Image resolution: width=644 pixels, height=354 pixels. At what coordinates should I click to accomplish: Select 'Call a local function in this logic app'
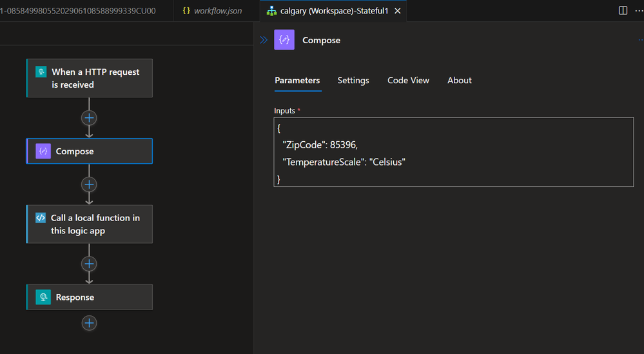coord(89,224)
